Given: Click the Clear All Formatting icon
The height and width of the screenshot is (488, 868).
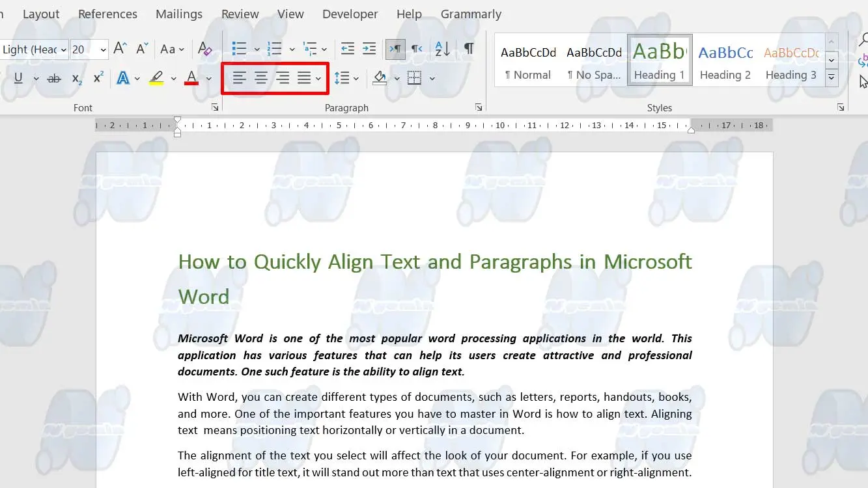Looking at the screenshot, I should (x=204, y=49).
